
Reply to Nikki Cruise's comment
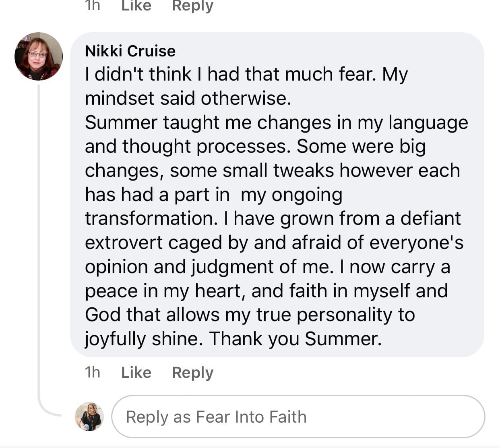click(x=192, y=372)
